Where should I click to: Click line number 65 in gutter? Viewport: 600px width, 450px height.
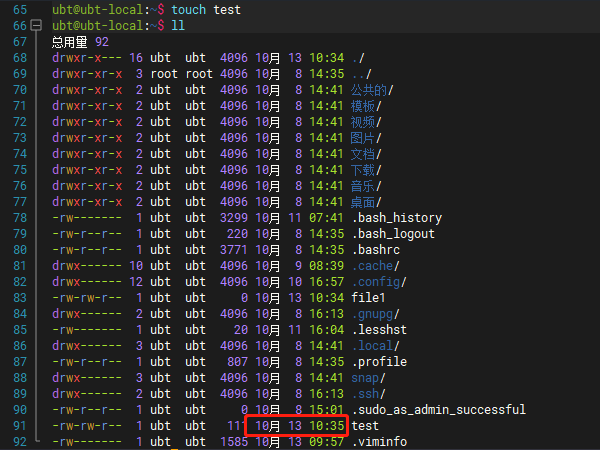pyautogui.click(x=20, y=10)
